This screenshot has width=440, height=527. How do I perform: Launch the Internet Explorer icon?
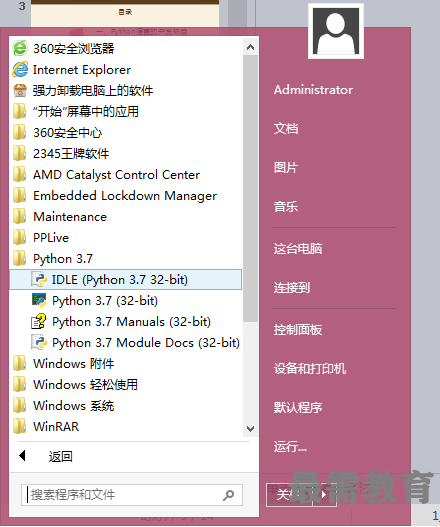20,70
